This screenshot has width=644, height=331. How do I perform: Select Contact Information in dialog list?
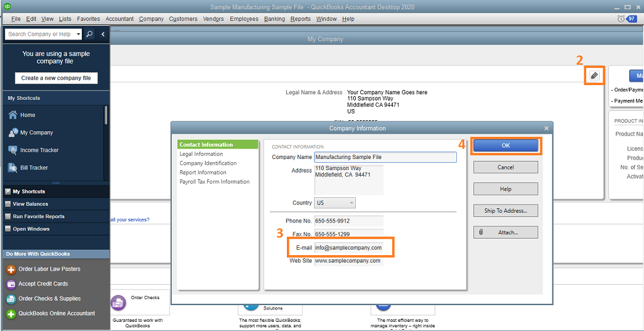(x=218, y=145)
